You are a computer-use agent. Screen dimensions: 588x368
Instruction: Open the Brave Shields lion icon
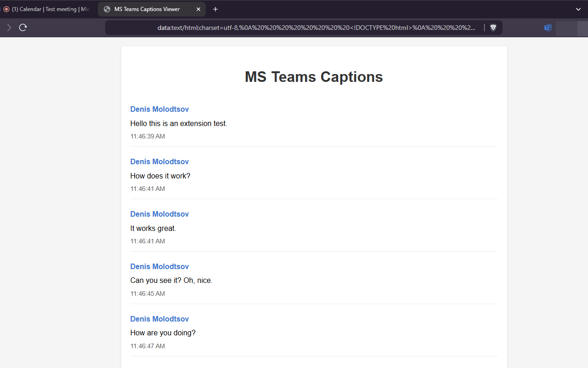coord(493,28)
